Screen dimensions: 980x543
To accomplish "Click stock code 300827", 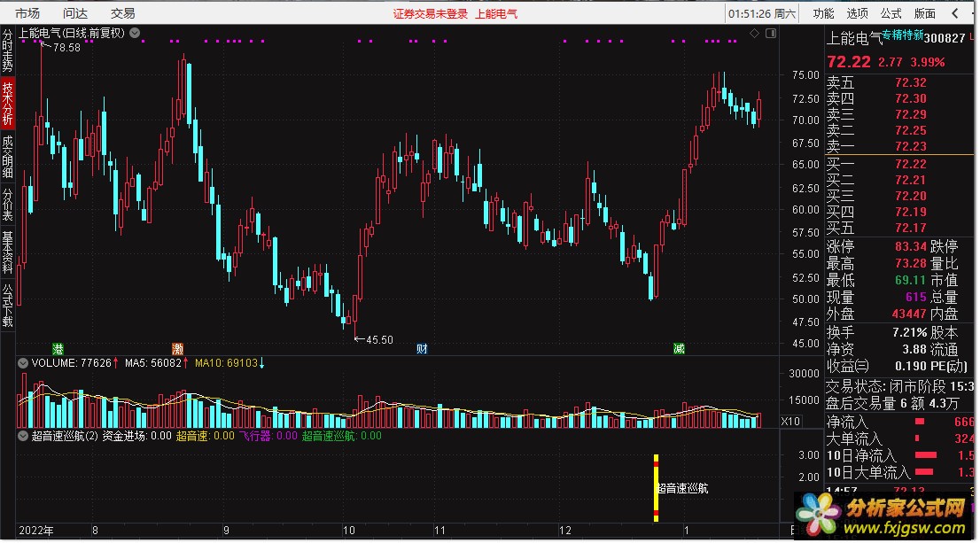I will [x=945, y=38].
